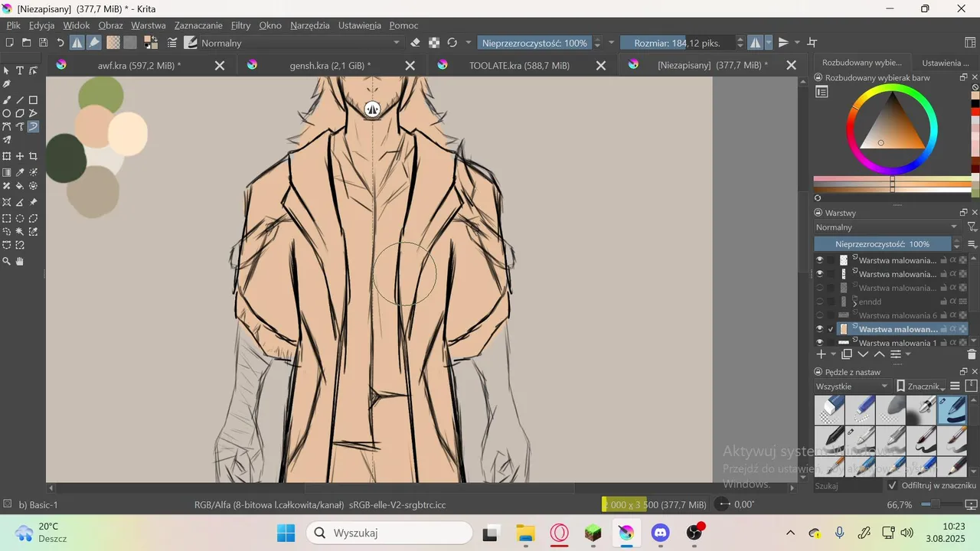Move layer up in stack
The height and width of the screenshot is (551, 980).
tap(879, 354)
